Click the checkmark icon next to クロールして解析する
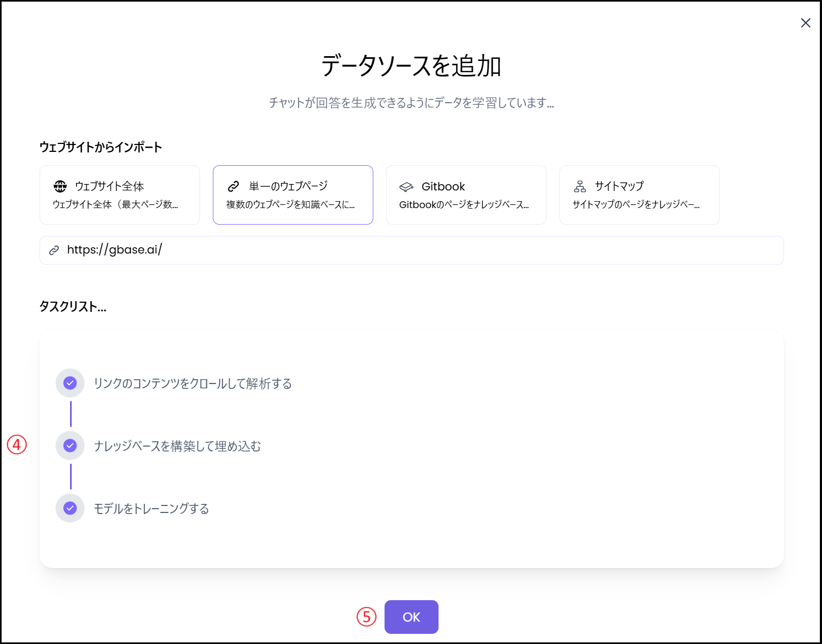The width and height of the screenshot is (822, 644). click(70, 383)
